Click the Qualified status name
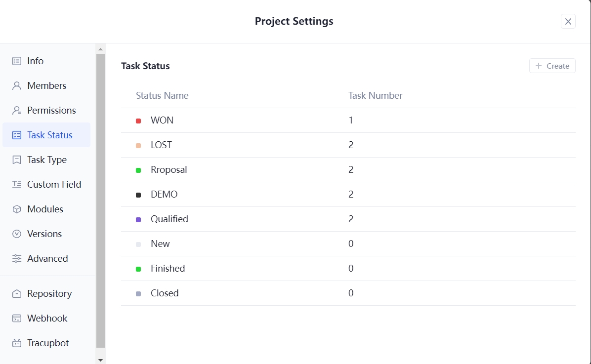Image resolution: width=591 pixels, height=364 pixels. 169,219
